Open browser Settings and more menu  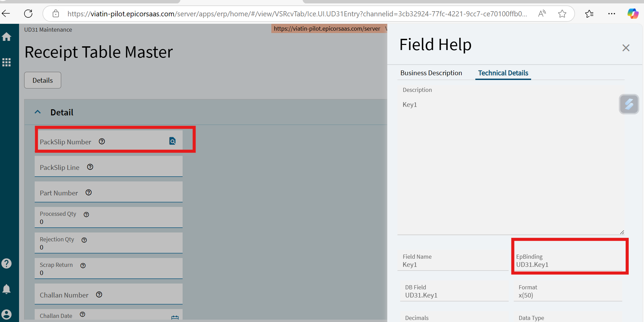pyautogui.click(x=612, y=14)
